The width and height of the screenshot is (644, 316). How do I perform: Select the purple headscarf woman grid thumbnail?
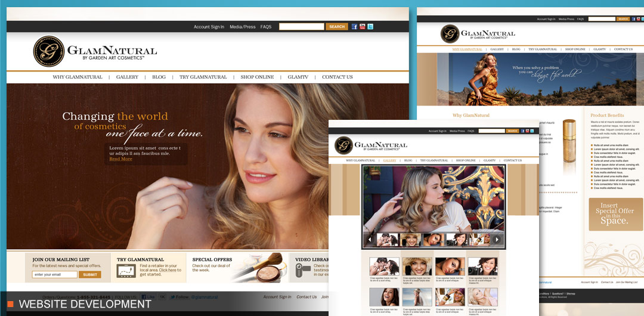tap(450, 297)
